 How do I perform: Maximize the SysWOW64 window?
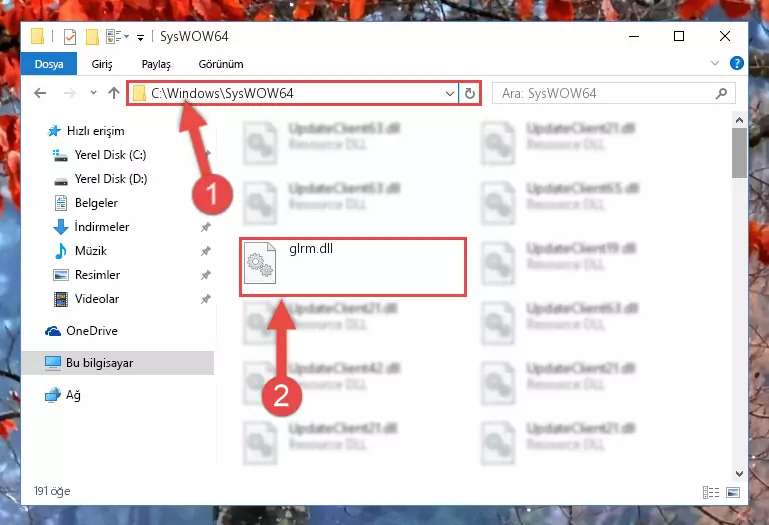click(679, 36)
